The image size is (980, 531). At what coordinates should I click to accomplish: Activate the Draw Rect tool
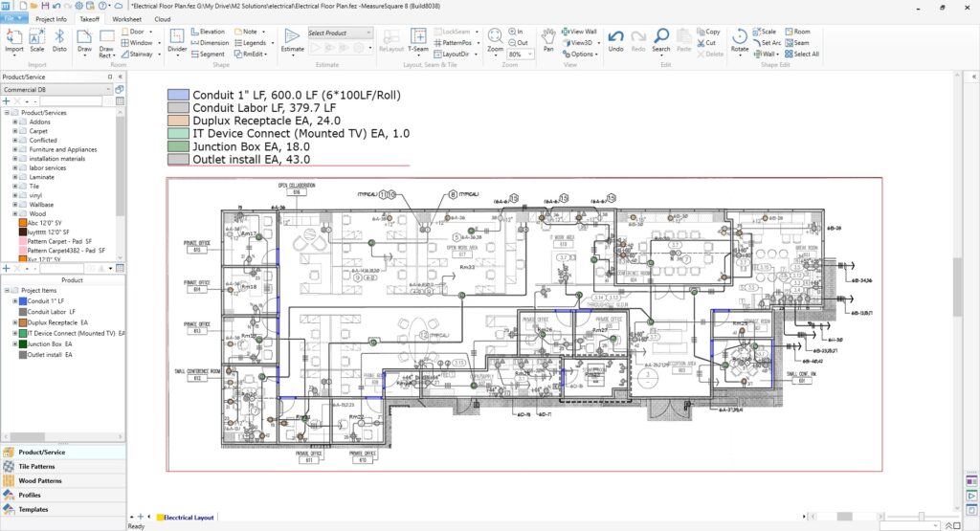[x=106, y=40]
